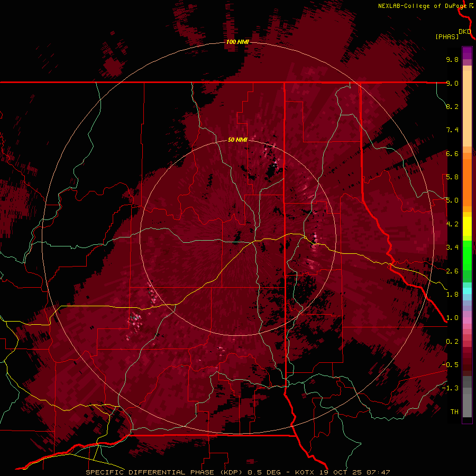Click the 3.4 scale value

point(452,248)
